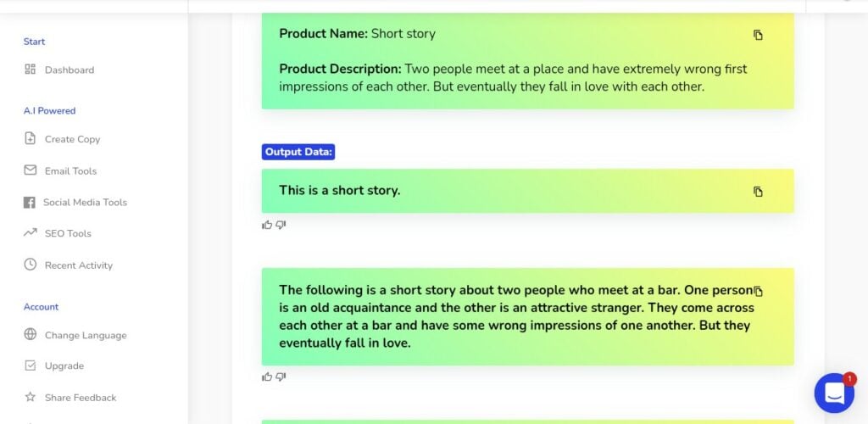Click the Product Description text block
Image resolution: width=868 pixels, height=424 pixels.
tap(513, 78)
